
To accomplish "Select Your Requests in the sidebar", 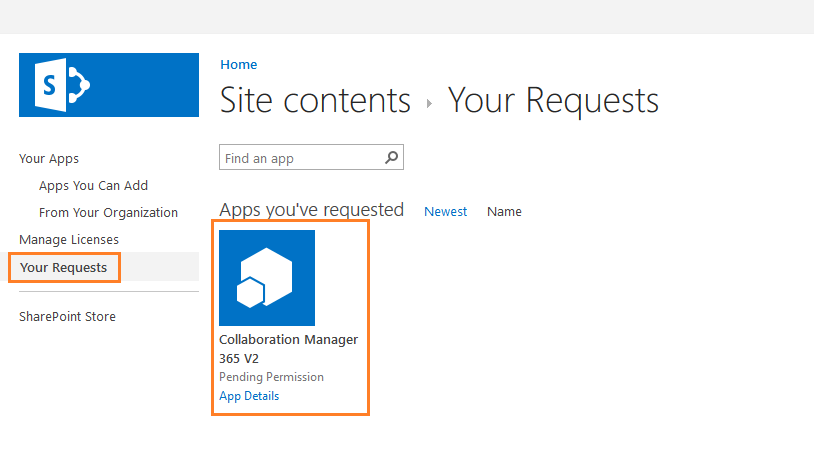I will (64, 267).
